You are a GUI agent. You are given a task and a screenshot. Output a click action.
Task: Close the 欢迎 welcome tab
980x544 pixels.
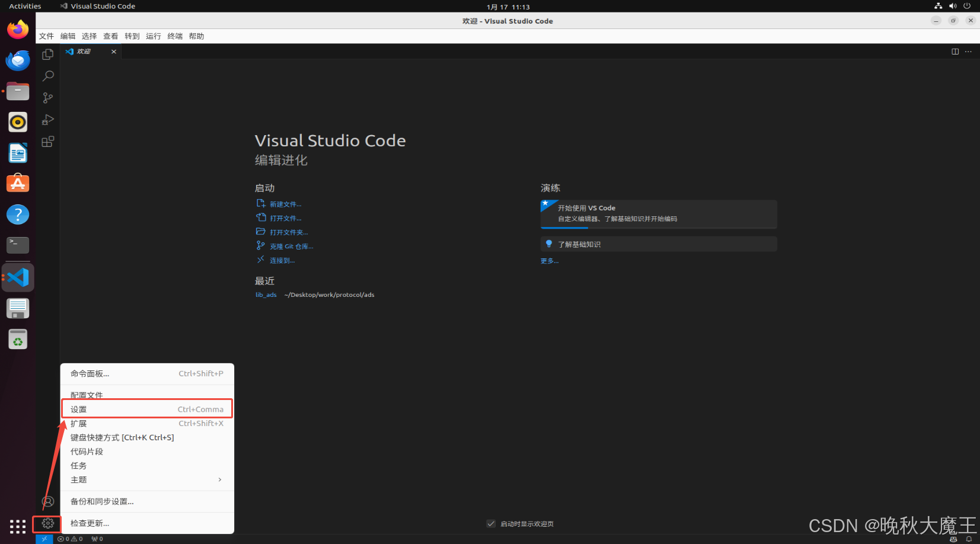click(114, 52)
